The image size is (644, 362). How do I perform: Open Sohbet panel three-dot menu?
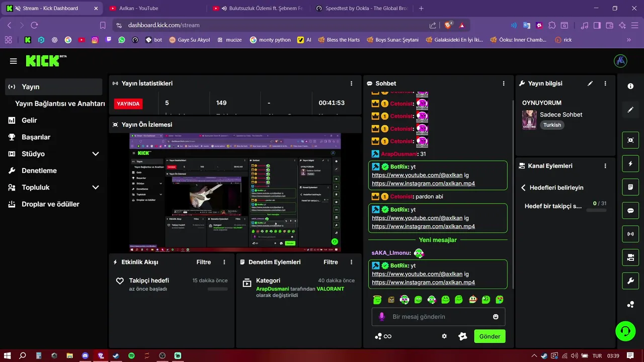tap(504, 83)
